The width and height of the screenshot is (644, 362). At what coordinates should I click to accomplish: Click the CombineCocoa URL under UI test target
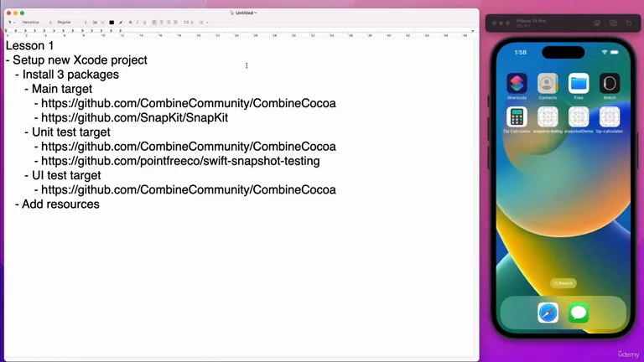[189, 189]
